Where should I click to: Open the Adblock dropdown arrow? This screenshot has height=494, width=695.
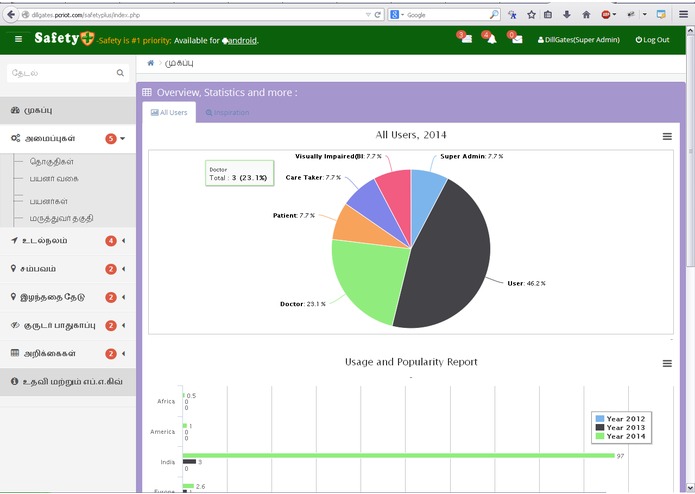pyautogui.click(x=614, y=15)
